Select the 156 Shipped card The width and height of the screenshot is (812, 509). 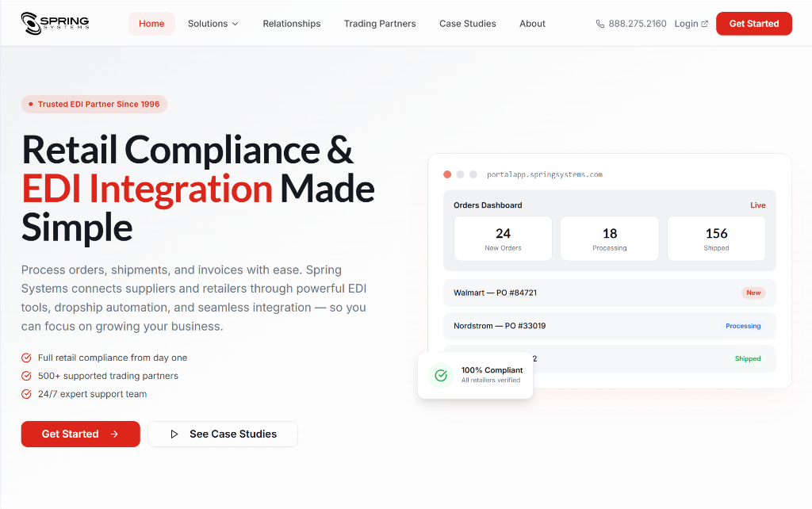pyautogui.click(x=716, y=238)
